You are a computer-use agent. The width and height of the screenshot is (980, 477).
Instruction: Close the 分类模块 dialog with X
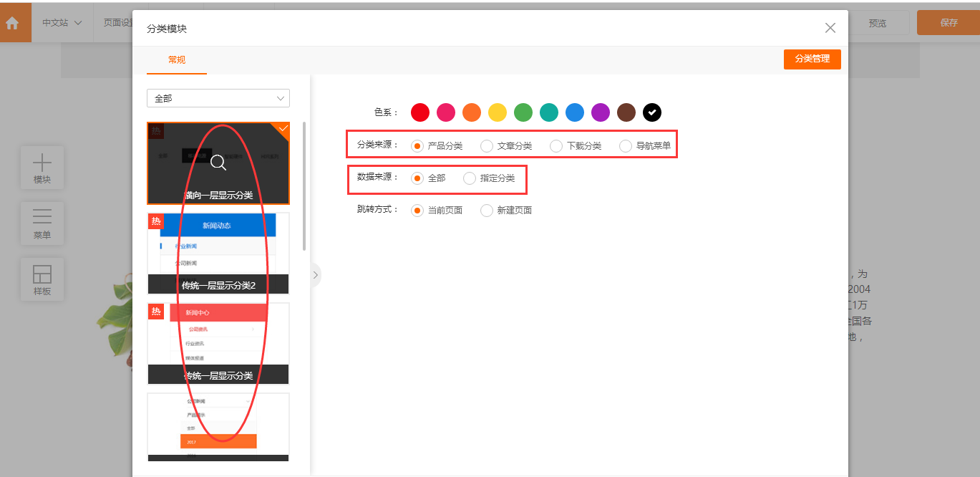pos(830,28)
